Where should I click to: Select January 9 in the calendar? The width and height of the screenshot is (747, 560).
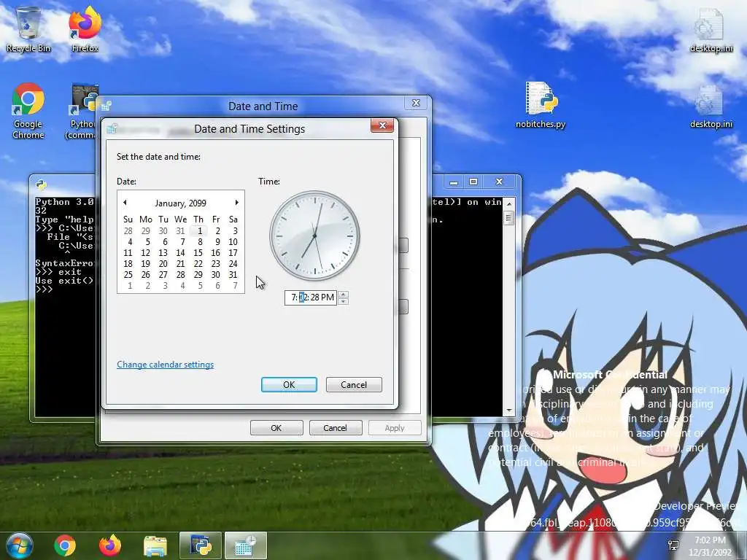217,242
